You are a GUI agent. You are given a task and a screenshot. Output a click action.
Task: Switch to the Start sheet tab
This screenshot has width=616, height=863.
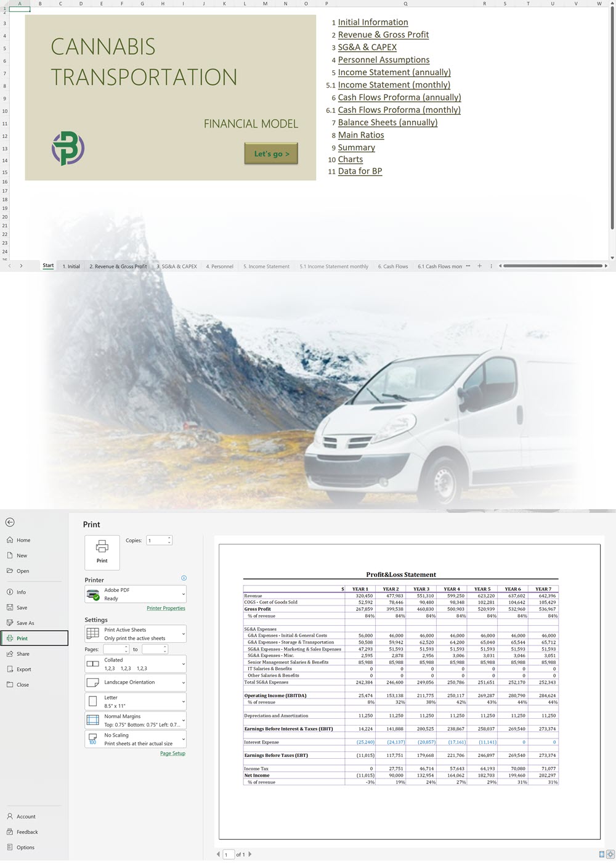click(48, 266)
